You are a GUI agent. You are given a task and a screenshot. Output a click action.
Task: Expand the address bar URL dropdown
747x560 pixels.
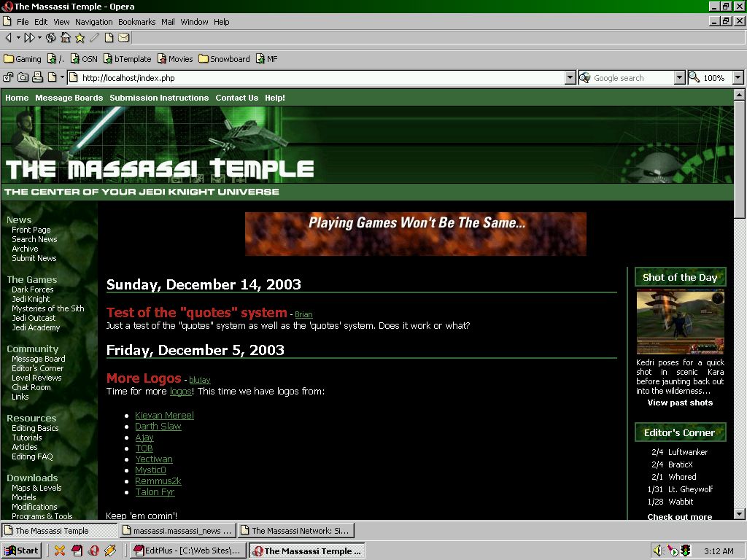pyautogui.click(x=570, y=77)
